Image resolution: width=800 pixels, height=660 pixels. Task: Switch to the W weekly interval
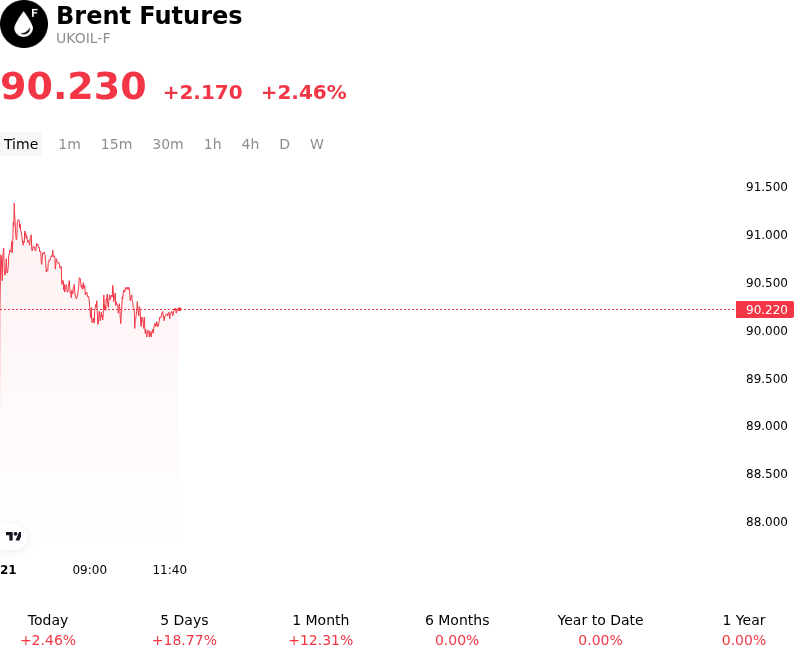pyautogui.click(x=316, y=144)
